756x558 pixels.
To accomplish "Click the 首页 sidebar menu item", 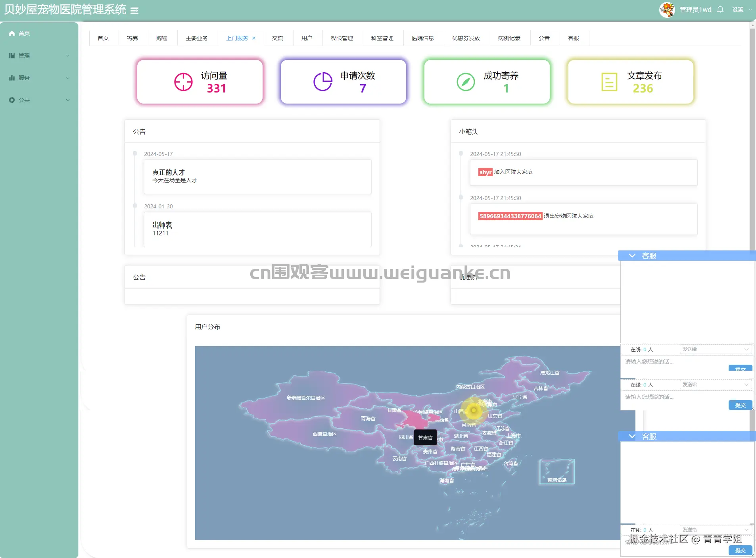I will click(39, 33).
